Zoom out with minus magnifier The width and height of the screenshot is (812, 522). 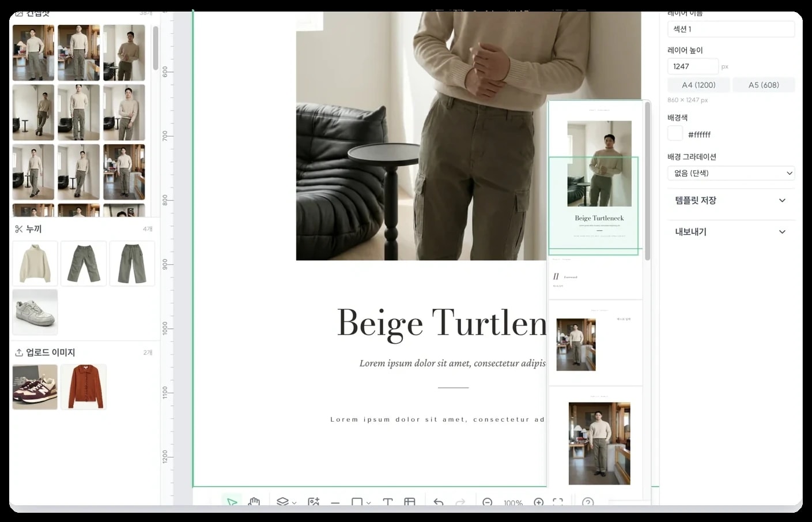[x=488, y=502]
